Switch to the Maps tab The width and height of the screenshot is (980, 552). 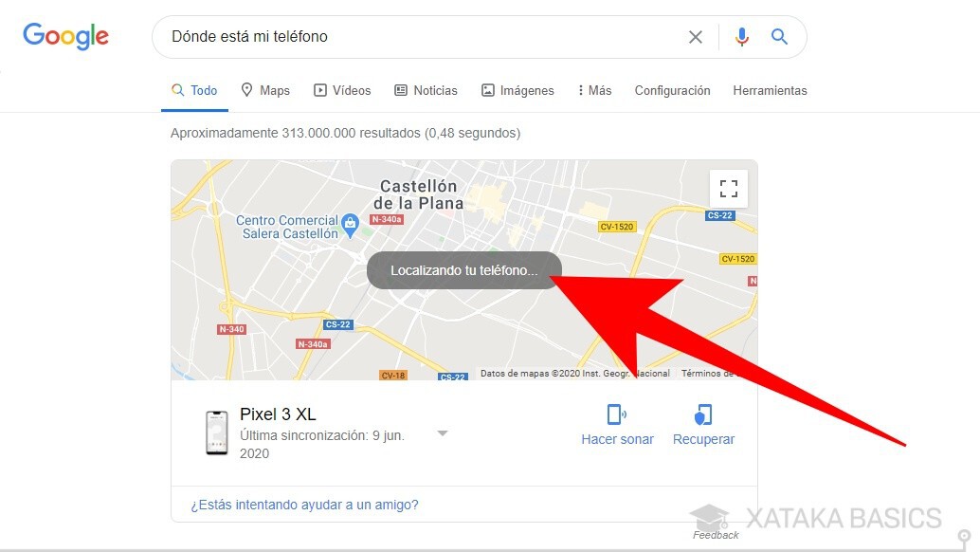[265, 91]
